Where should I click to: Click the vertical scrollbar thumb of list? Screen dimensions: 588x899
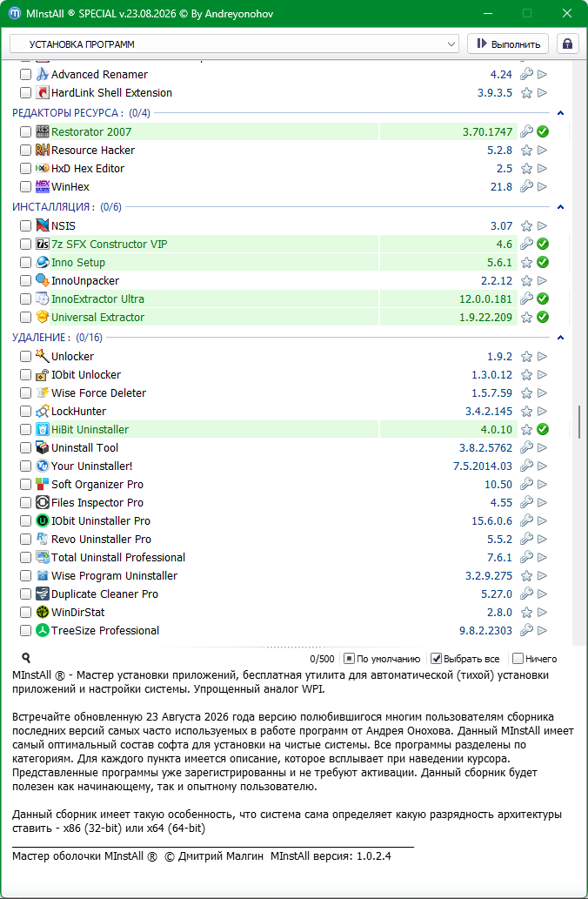pos(579,422)
